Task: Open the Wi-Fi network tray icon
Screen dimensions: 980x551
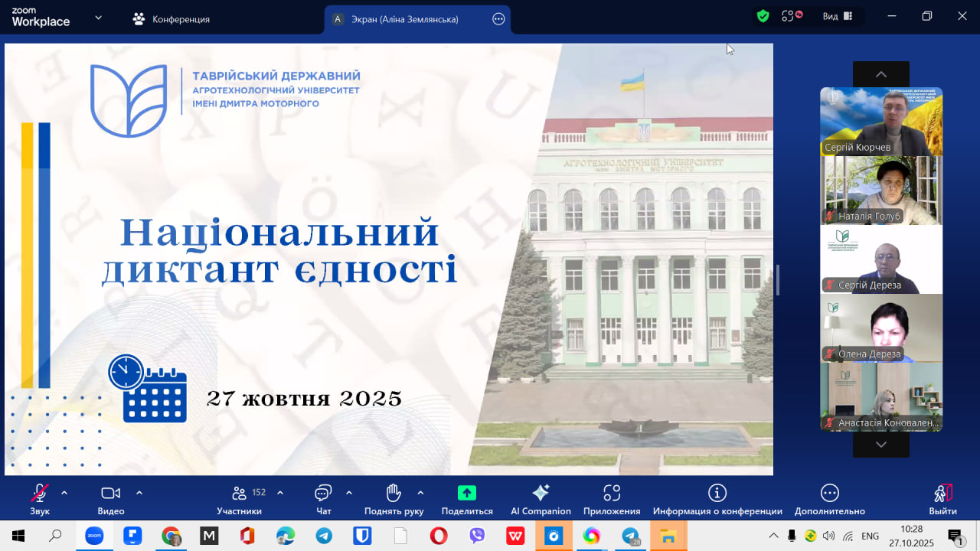Action: (848, 536)
